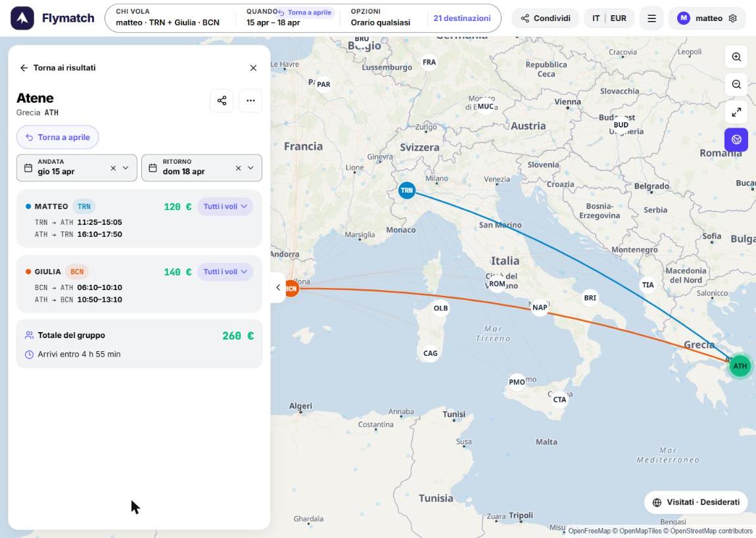Click the Condividi share button

tap(545, 18)
